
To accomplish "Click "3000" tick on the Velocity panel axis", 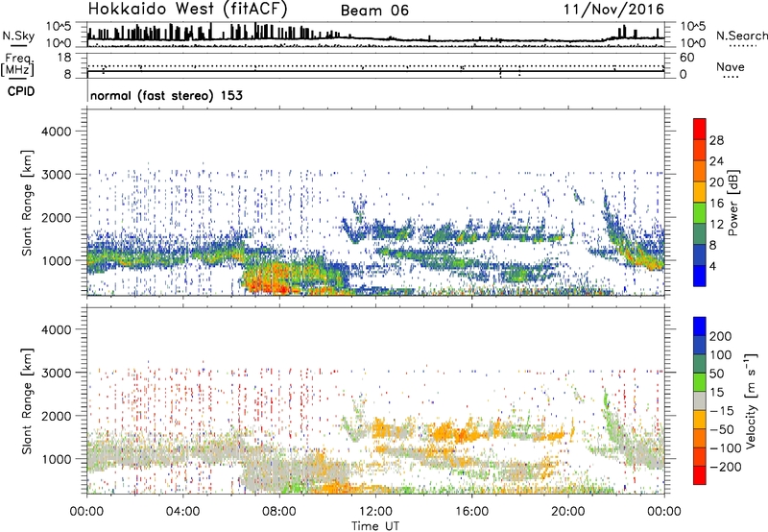I will (x=57, y=373).
